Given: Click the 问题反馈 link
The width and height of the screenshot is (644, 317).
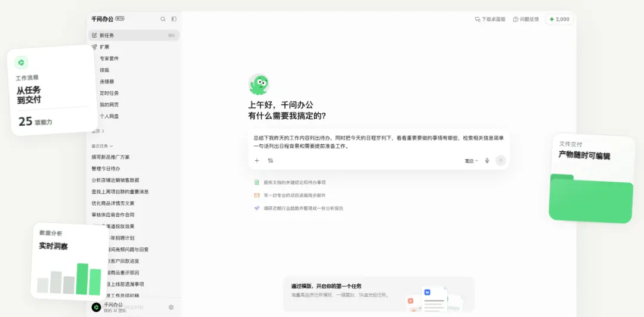Looking at the screenshot, I should [x=526, y=19].
